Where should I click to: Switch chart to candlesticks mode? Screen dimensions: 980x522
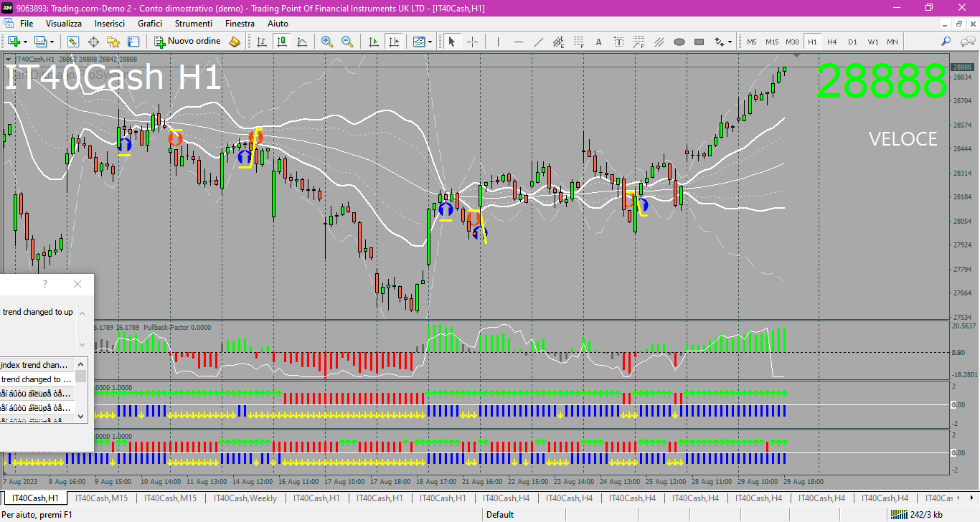[282, 42]
